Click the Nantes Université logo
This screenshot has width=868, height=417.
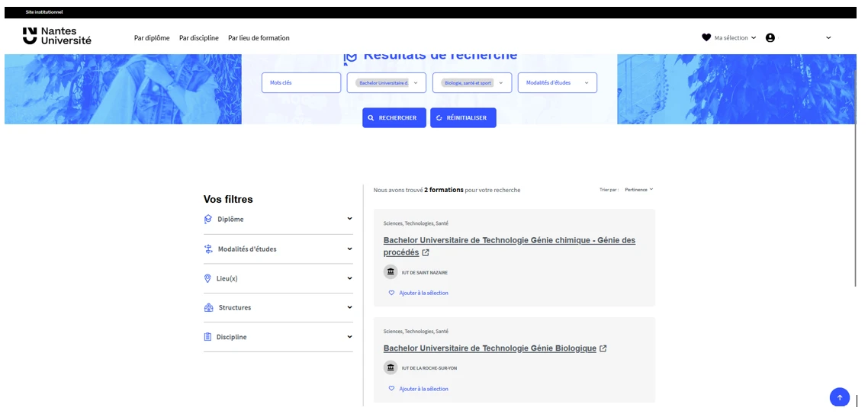(56, 36)
